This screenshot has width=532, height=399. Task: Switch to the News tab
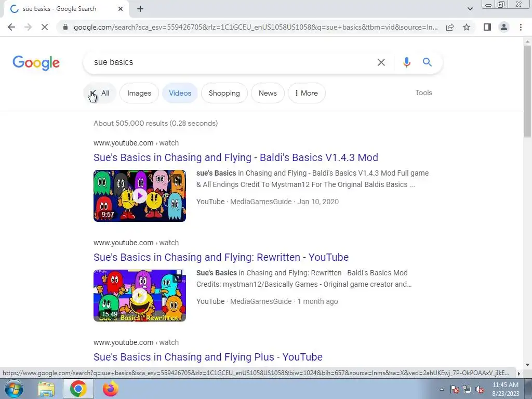268,93
